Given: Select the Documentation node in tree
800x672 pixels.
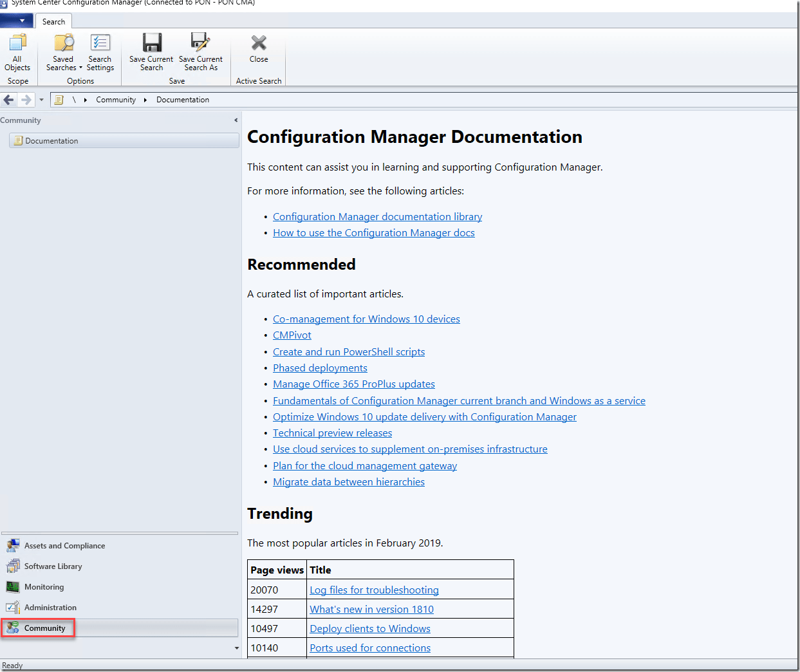Looking at the screenshot, I should pos(51,141).
